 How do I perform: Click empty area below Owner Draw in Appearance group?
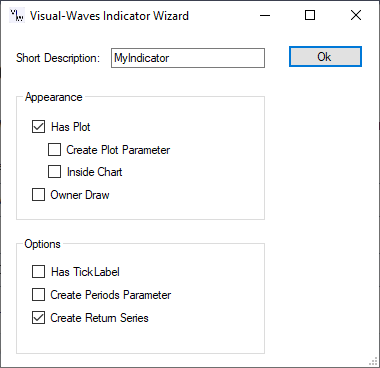pyautogui.click(x=140, y=210)
